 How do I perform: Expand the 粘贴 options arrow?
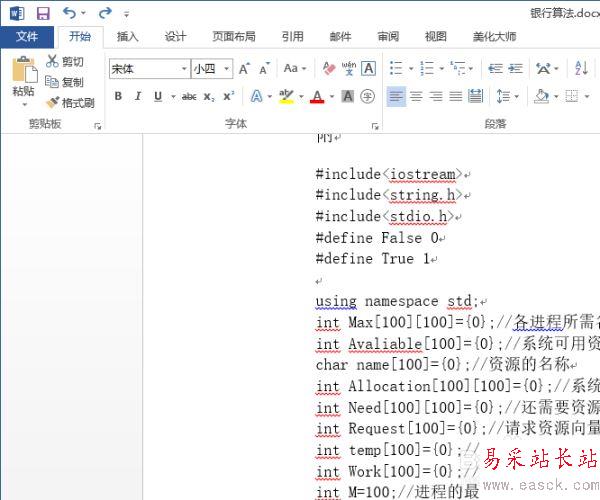tap(24, 104)
